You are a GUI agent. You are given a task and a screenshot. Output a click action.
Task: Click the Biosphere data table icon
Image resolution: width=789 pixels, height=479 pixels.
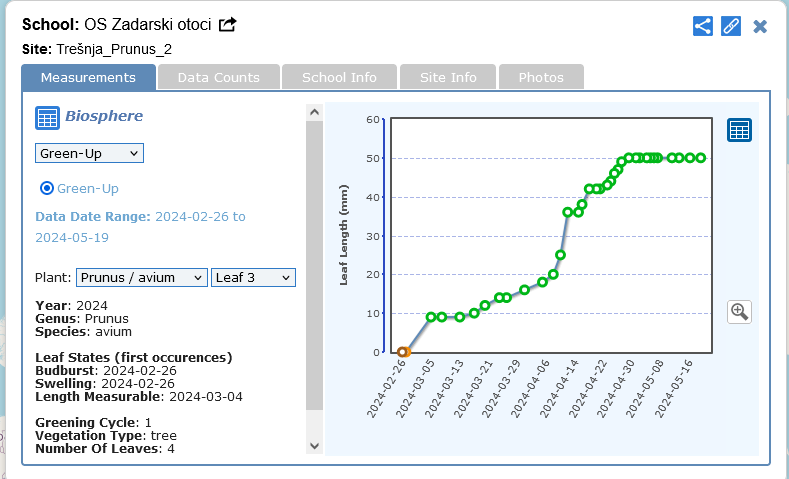pyautogui.click(x=47, y=117)
